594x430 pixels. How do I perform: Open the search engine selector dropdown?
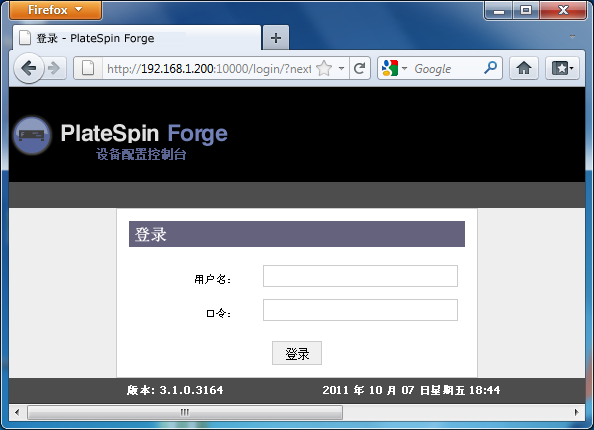[x=404, y=69]
